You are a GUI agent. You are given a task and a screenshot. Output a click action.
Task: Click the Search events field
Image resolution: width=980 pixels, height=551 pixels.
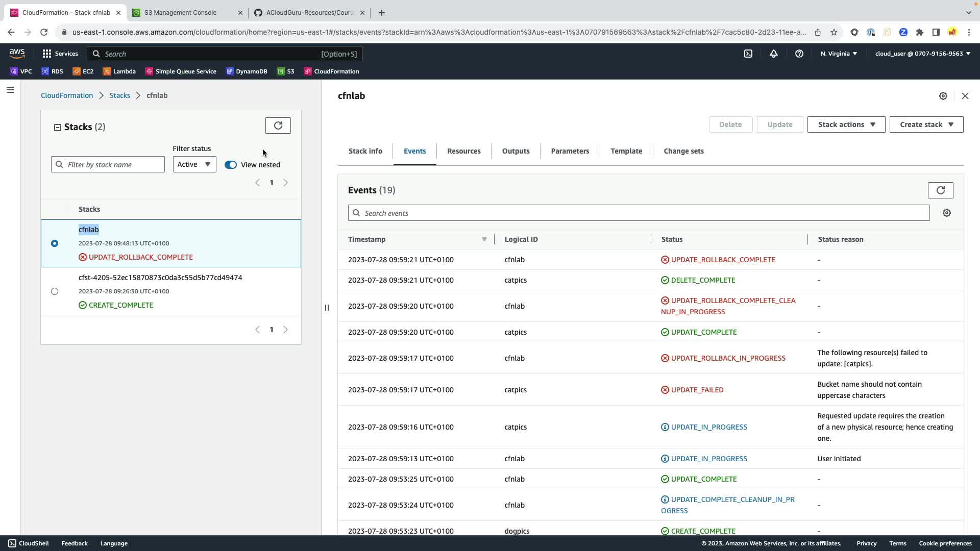pos(638,213)
